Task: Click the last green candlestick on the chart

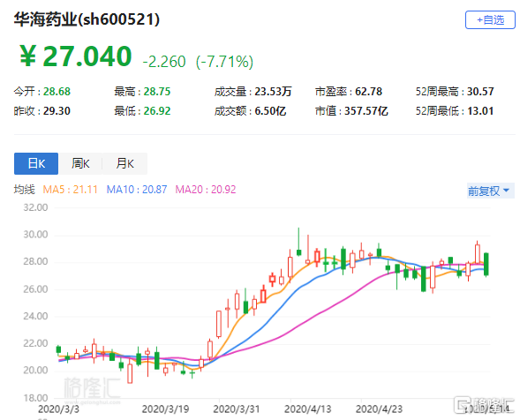Action: pos(486,264)
